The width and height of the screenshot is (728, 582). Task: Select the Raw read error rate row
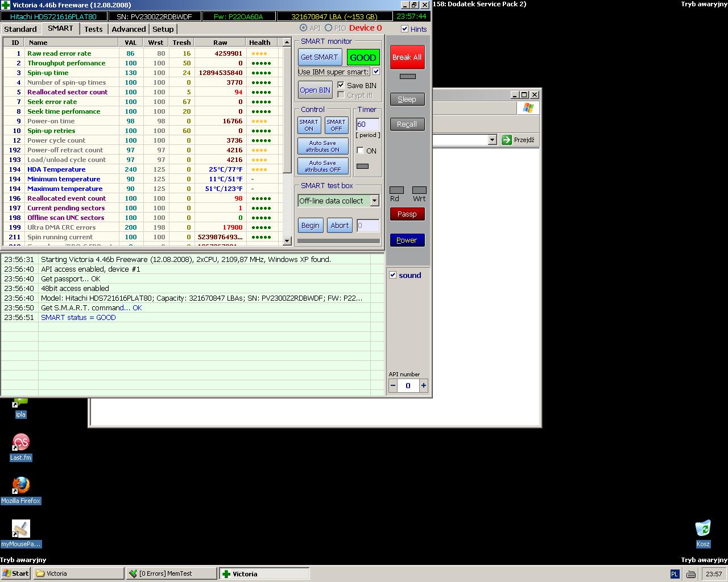tap(142, 53)
